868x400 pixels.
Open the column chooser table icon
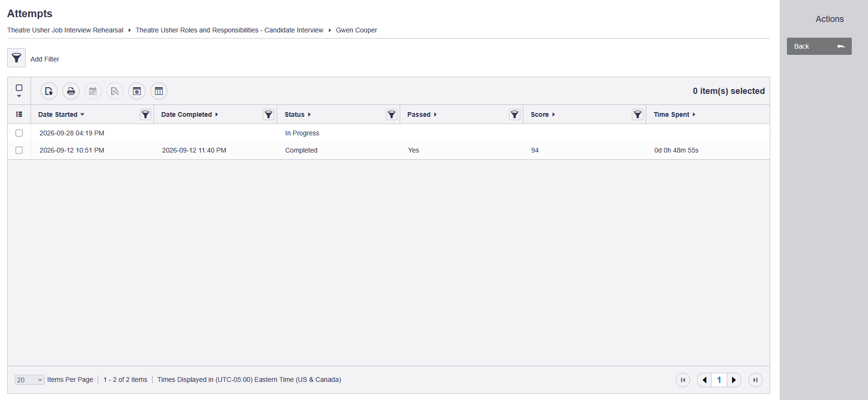(159, 91)
